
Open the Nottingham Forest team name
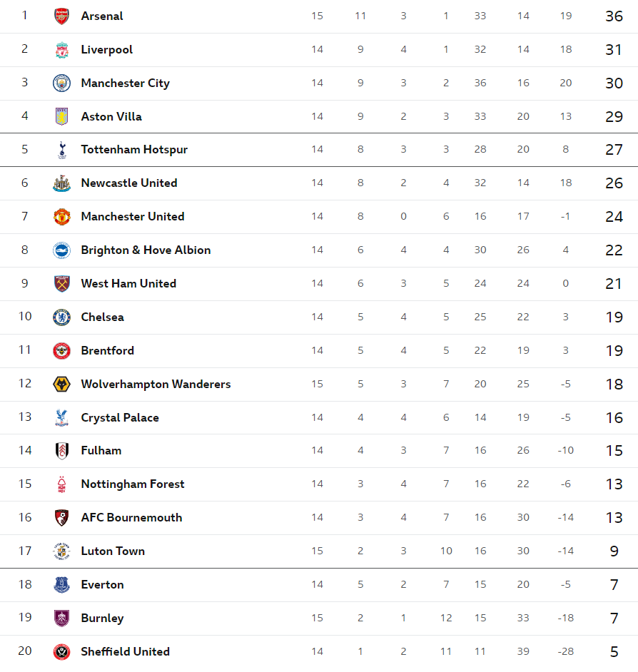133,484
